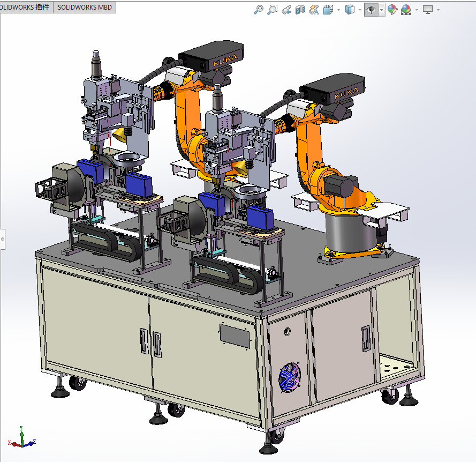The width and height of the screenshot is (476, 462).
Task: Click the Zoom to Fit icon
Action: pyautogui.click(x=259, y=10)
